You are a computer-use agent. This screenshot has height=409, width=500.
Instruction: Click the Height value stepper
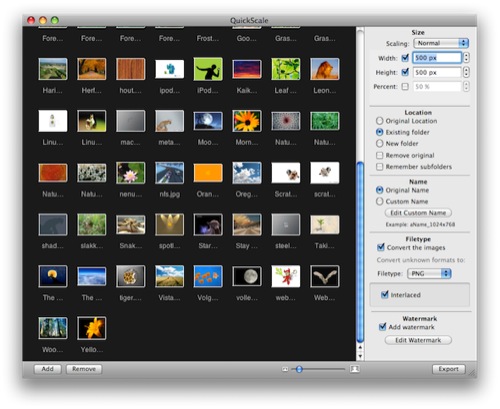466,72
